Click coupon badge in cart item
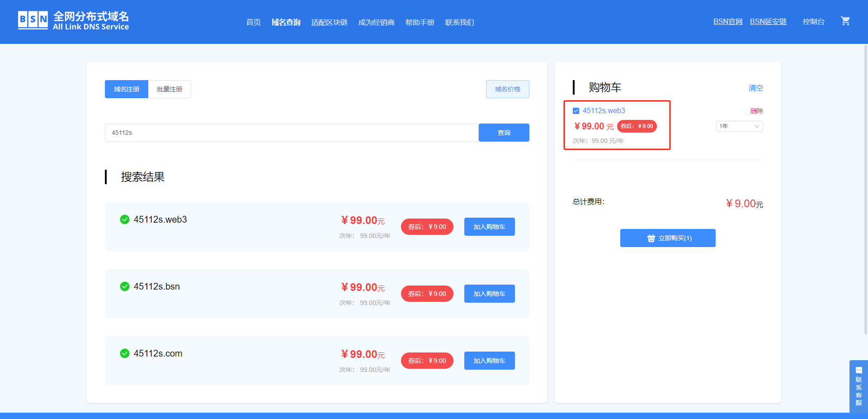The width and height of the screenshot is (868, 419). coord(637,126)
